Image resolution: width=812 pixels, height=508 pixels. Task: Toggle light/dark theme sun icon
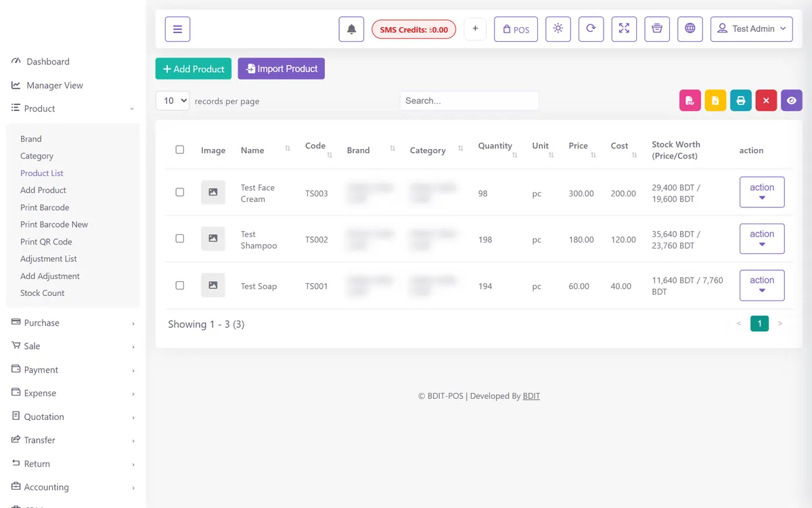click(x=558, y=29)
